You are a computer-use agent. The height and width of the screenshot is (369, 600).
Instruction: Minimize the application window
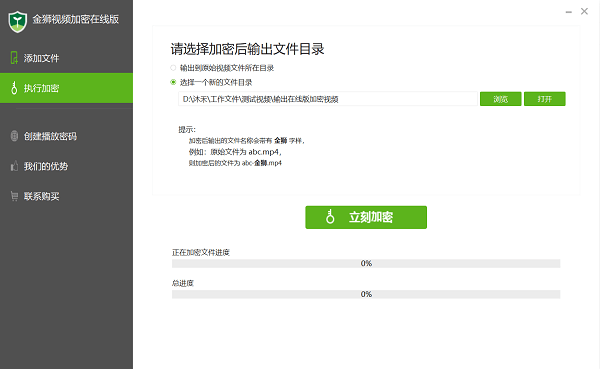coord(569,12)
